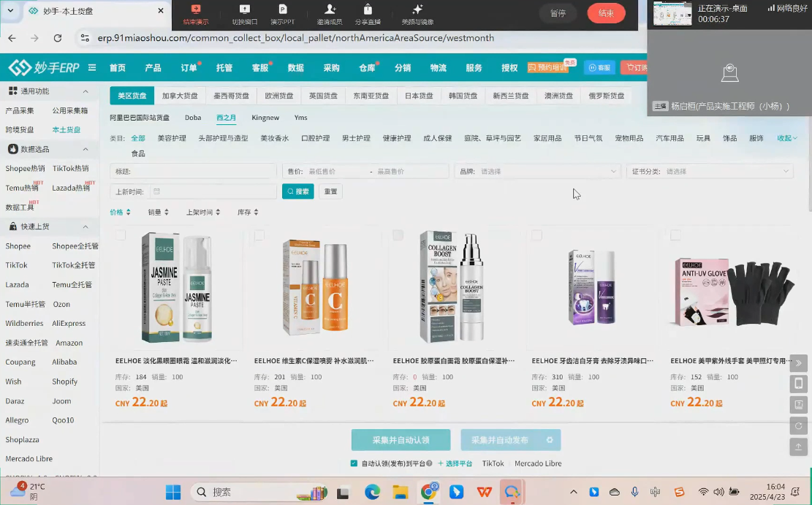This screenshot has height=505, width=812.
Task: Click the 搜索 search button
Action: 297,191
